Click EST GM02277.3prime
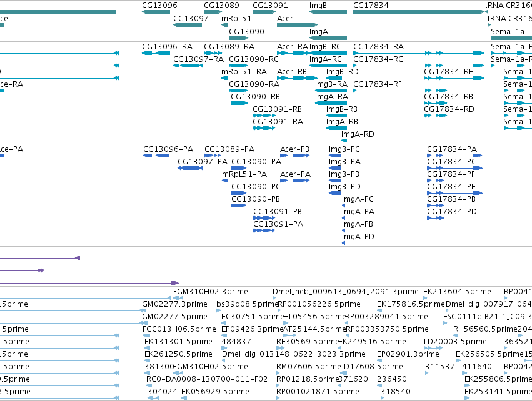 coord(175,304)
